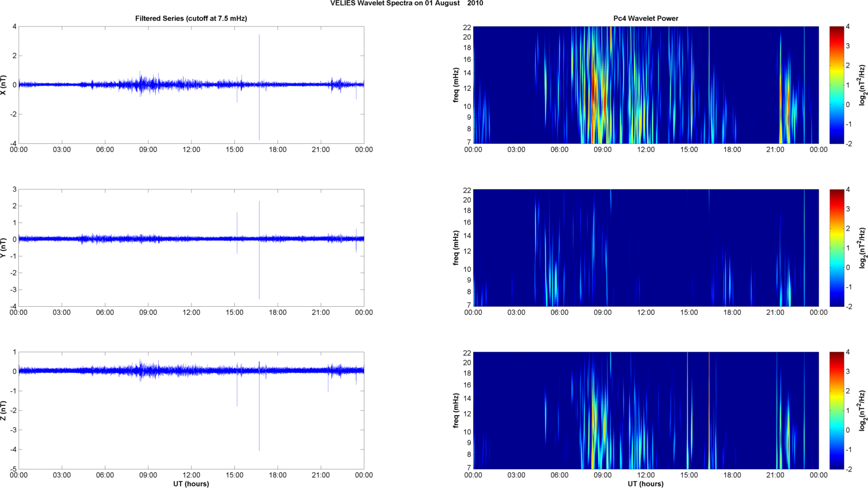Image resolution: width=868 pixels, height=488 pixels.
Task: Click the 'Y (nT)' axis label
Action: 4,248
